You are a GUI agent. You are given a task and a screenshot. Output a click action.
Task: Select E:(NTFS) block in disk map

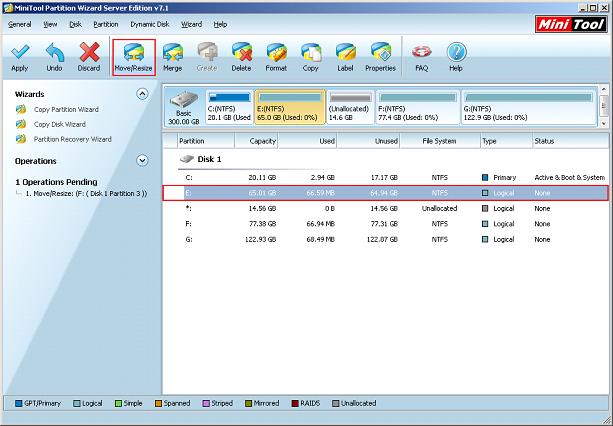290,107
